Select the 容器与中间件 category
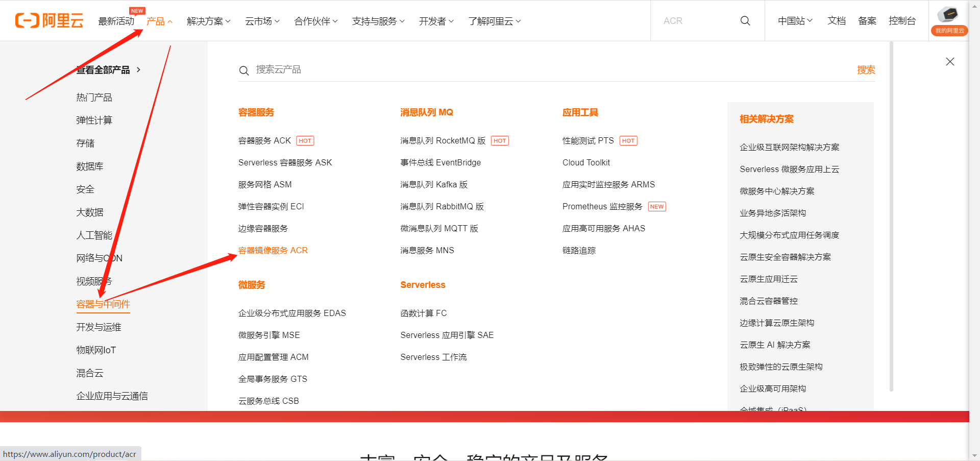 [x=103, y=304]
